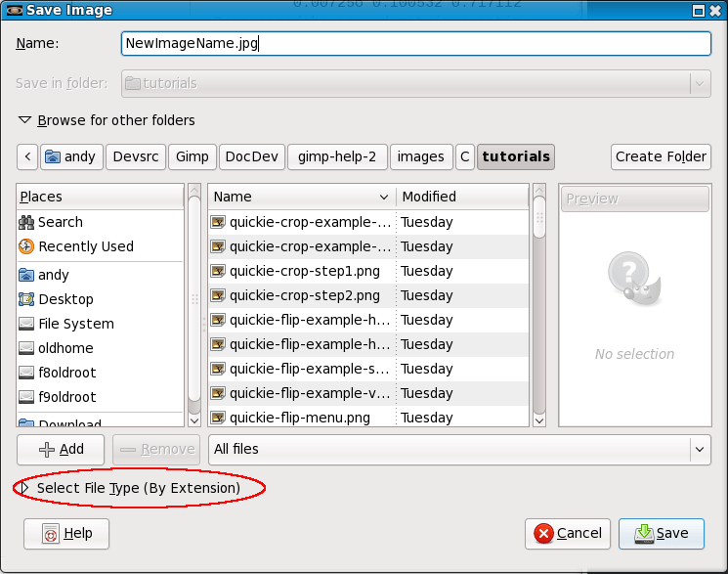Expand Select File Type (By Extension)

24,488
